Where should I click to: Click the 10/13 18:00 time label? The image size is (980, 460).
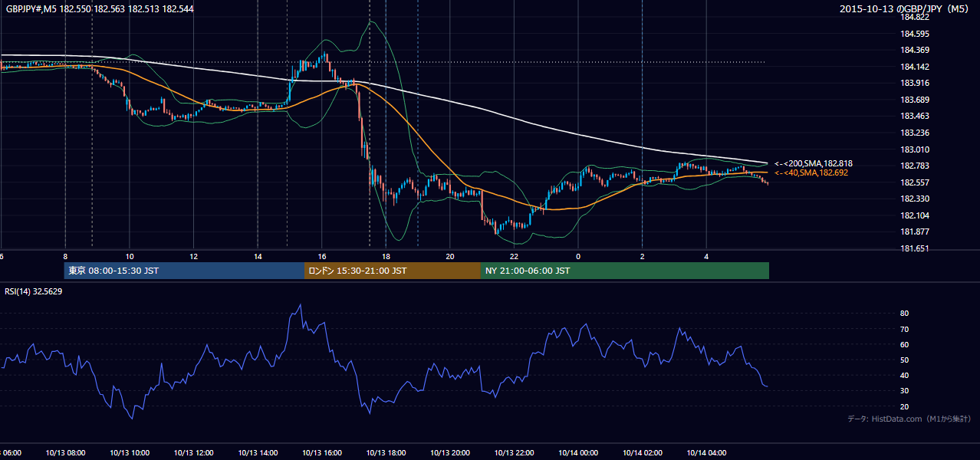386,453
